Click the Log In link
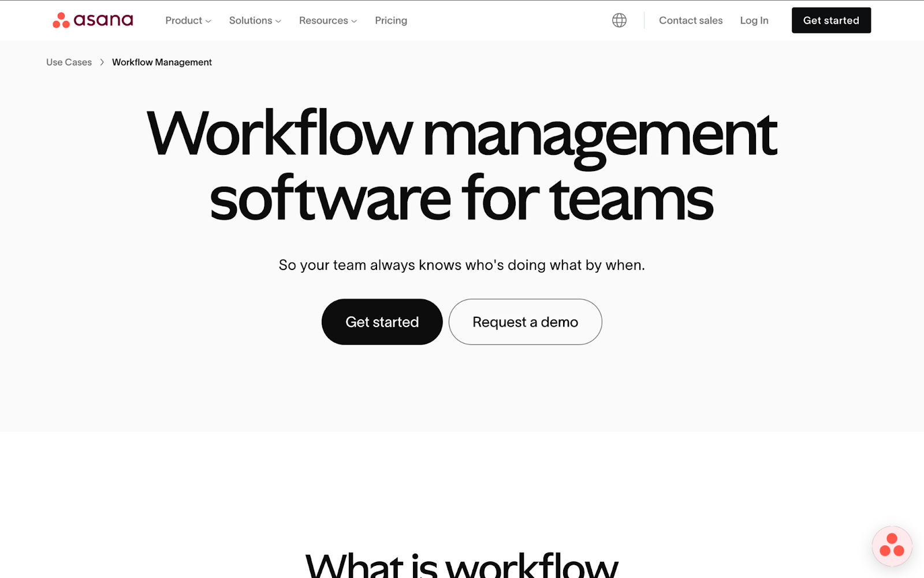Screen dimensions: 924x578 pos(754,20)
